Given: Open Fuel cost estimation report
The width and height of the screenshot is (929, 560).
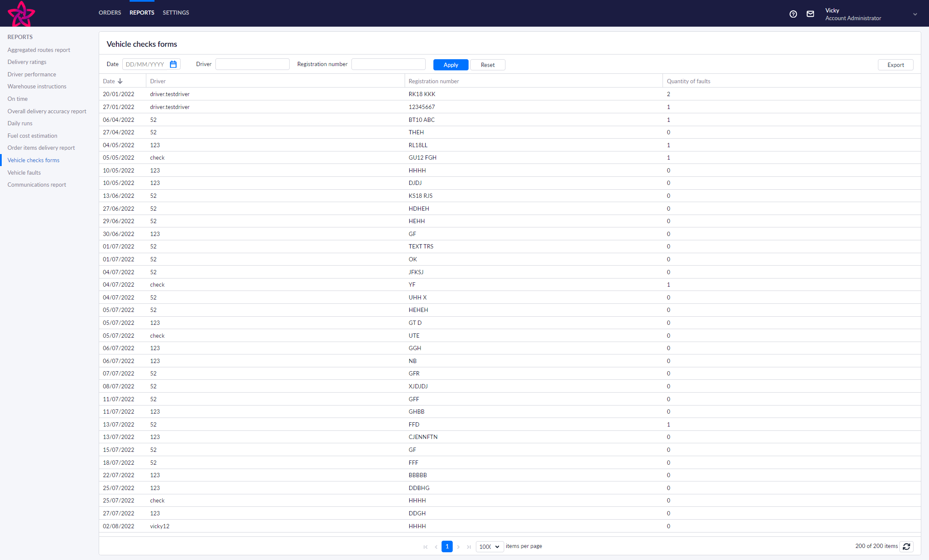Looking at the screenshot, I should tap(32, 136).
